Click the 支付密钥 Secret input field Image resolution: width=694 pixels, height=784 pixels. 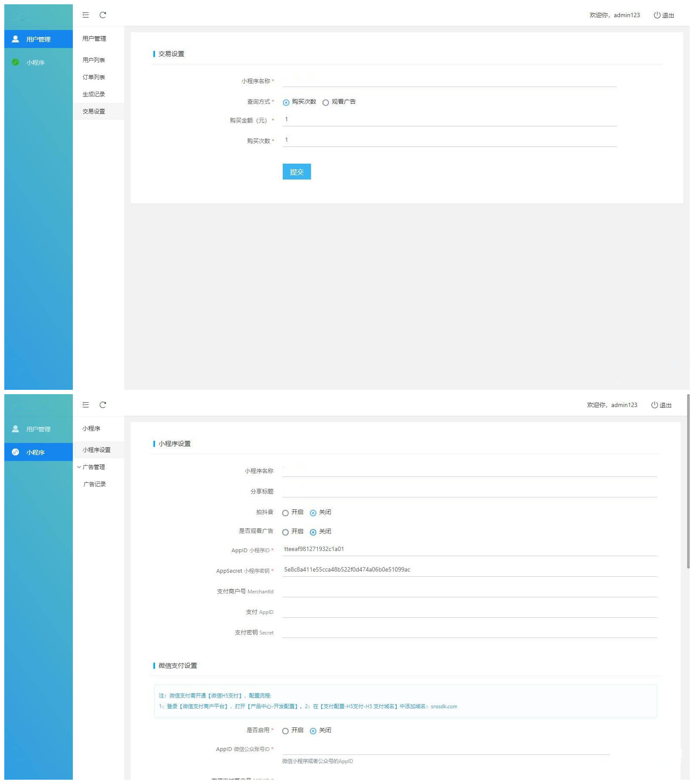tap(470, 632)
